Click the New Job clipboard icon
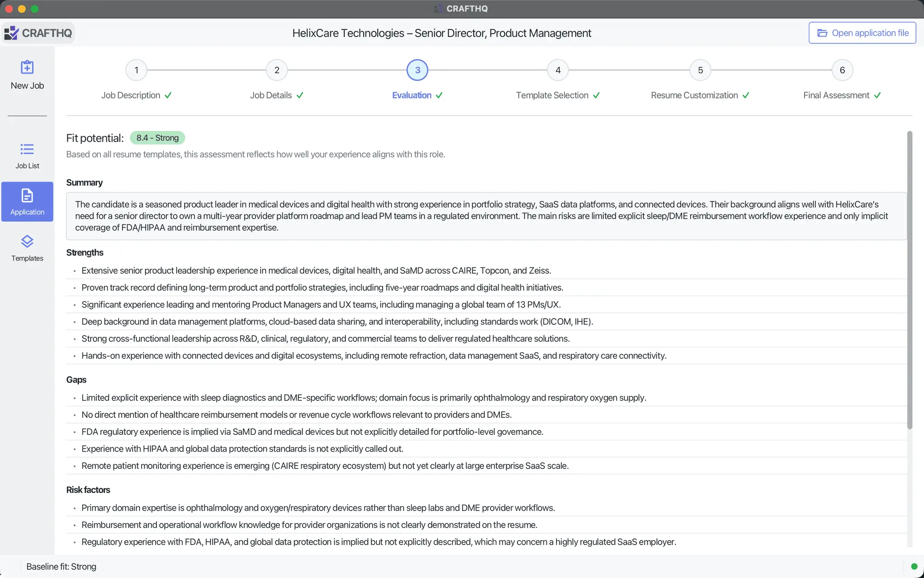This screenshot has height=578, width=924. 27,67
